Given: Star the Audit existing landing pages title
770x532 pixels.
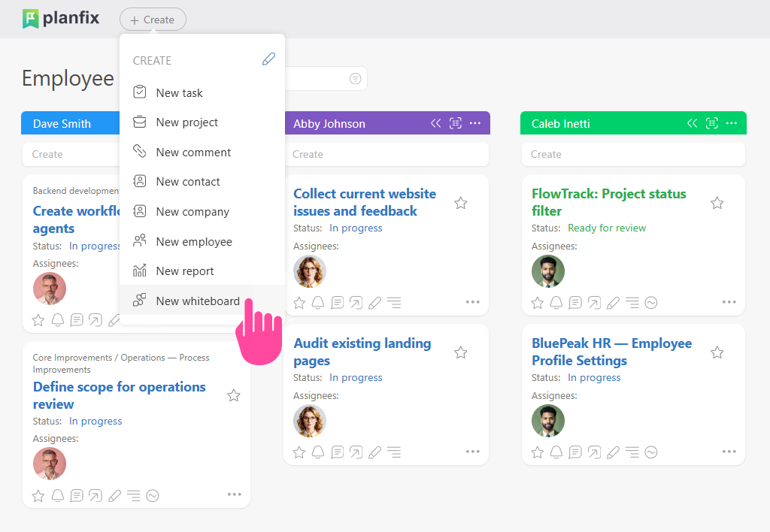Looking at the screenshot, I should coord(461,352).
